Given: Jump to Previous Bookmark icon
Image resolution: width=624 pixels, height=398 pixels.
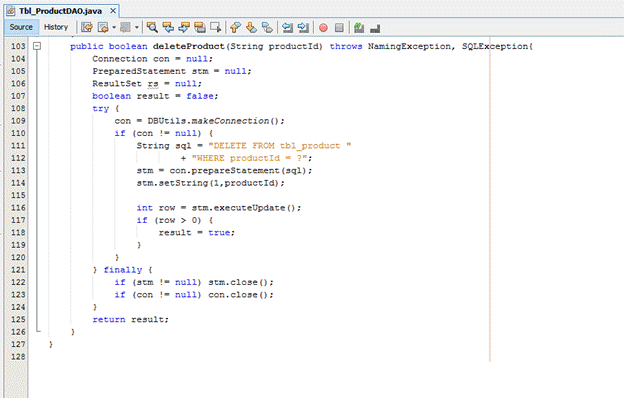Looking at the screenshot, I should [x=235, y=27].
